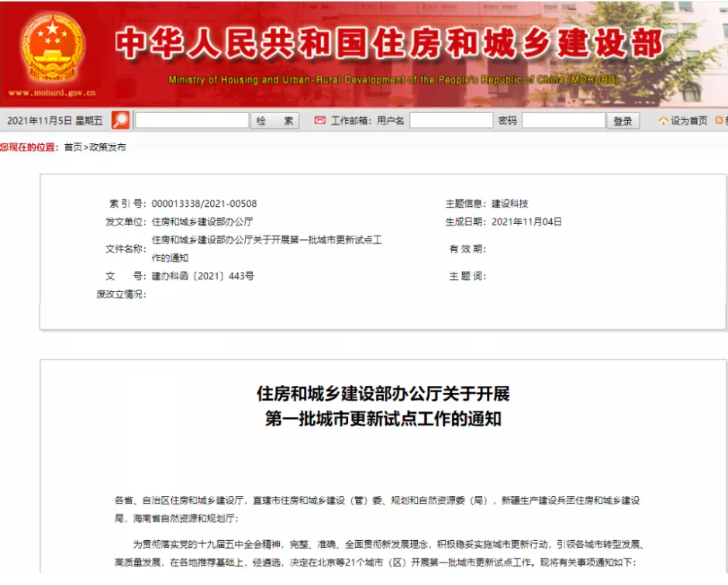Click the 检索 search button
Image resolution: width=728 pixels, height=585 pixels.
(x=275, y=121)
